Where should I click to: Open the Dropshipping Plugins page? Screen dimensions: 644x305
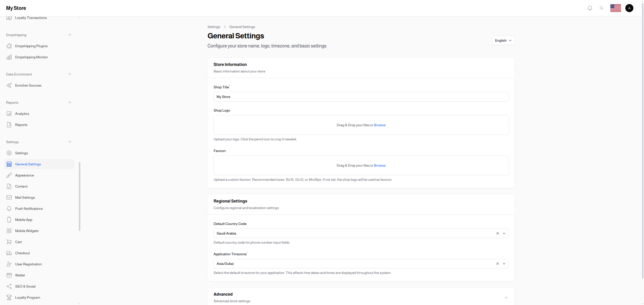31,46
